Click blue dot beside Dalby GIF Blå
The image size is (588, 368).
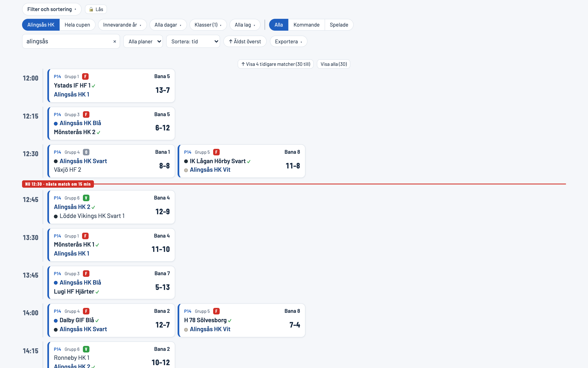coord(56,321)
